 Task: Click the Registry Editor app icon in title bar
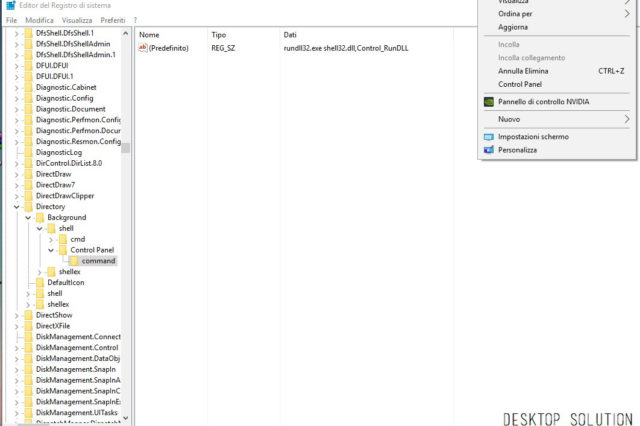11,5
